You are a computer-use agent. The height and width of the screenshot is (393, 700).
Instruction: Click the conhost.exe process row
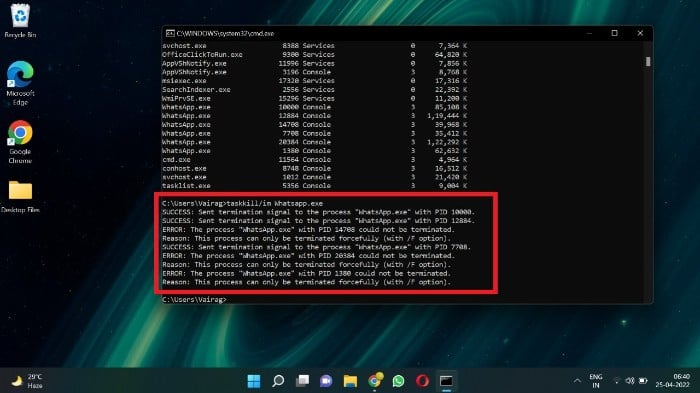[315, 168]
